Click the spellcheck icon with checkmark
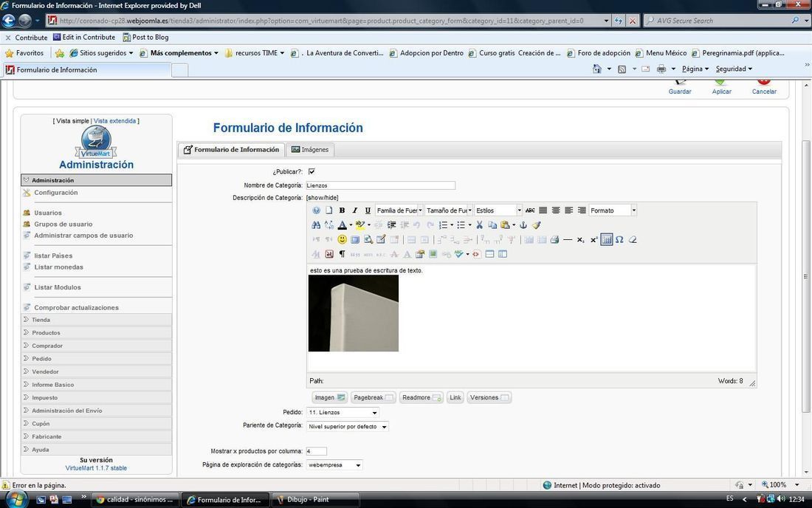Screen dimensions: 812x508 tap(459, 254)
